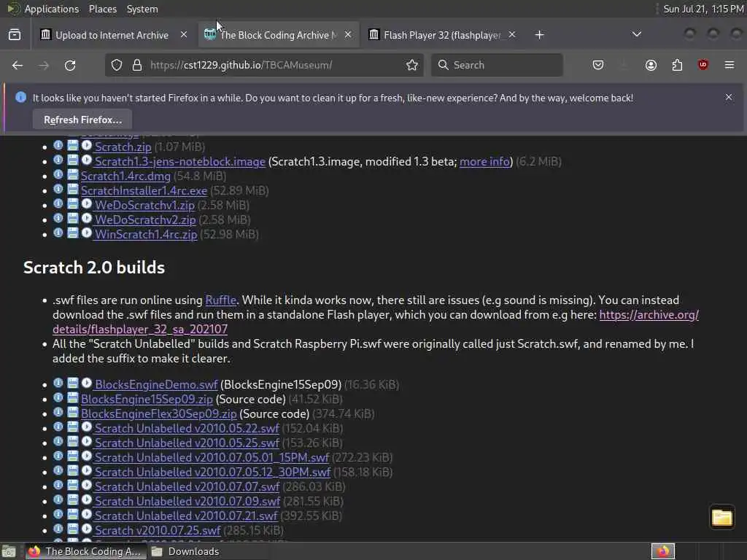Open archive.org flashplayer_32_sa link
Image resolution: width=747 pixels, height=560 pixels.
(x=649, y=315)
